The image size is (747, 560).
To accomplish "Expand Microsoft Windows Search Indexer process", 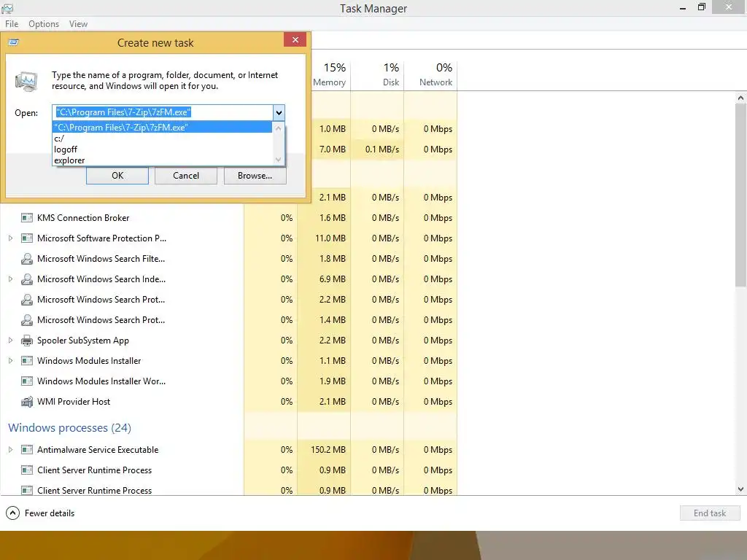I will click(x=10, y=279).
